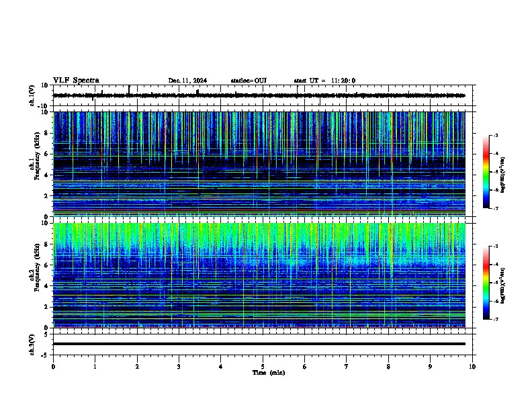Image resolution: width=532 pixels, height=411 pixels.
Task: Click the "6" tick on ch.1 frequency axis
Action: (x=47, y=154)
